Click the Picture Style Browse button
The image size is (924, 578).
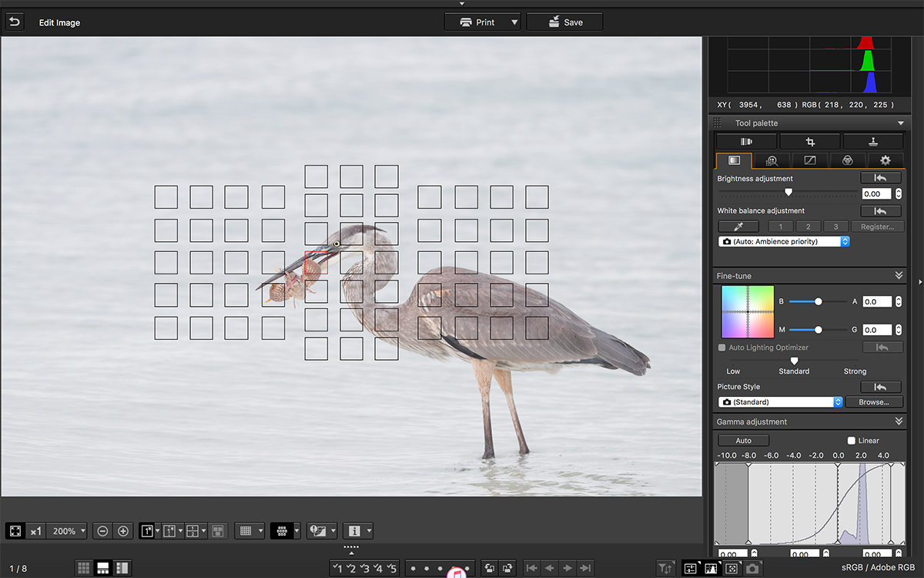pyautogui.click(x=874, y=402)
